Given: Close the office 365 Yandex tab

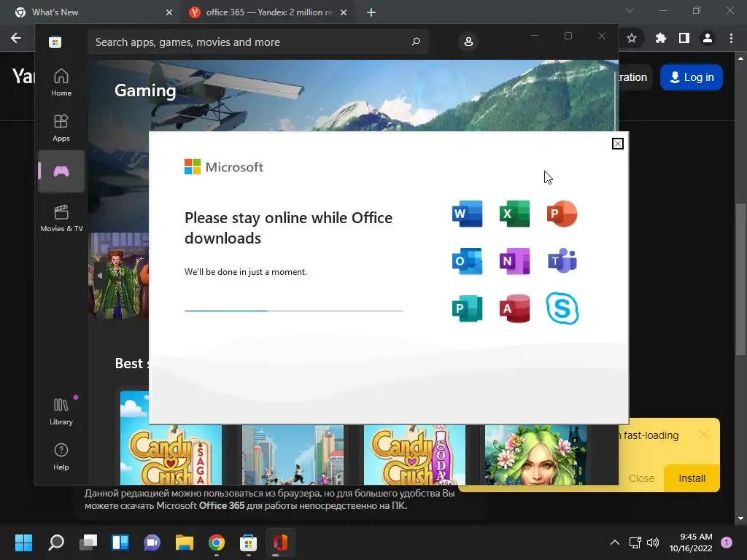Looking at the screenshot, I should [344, 12].
